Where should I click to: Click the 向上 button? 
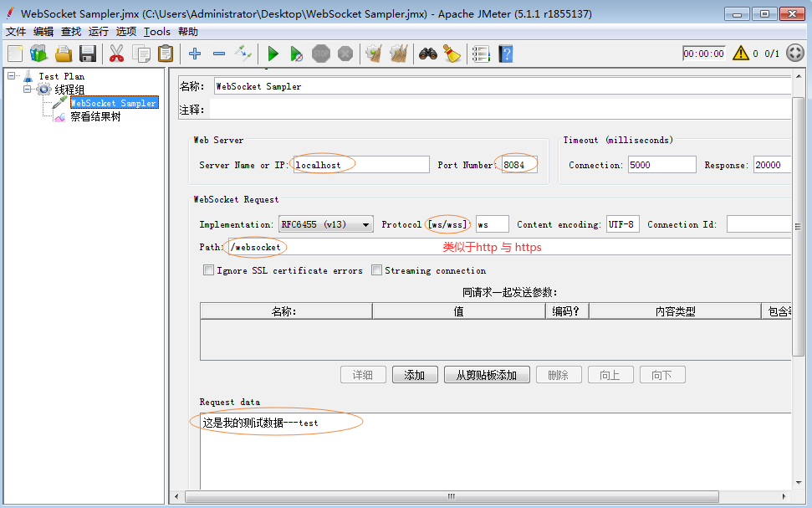610,375
